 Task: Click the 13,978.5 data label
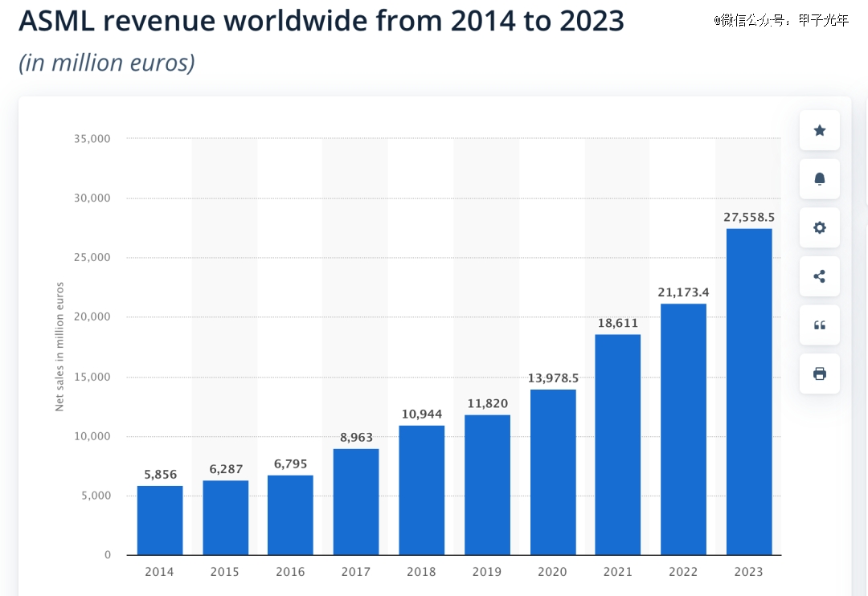pos(553,378)
